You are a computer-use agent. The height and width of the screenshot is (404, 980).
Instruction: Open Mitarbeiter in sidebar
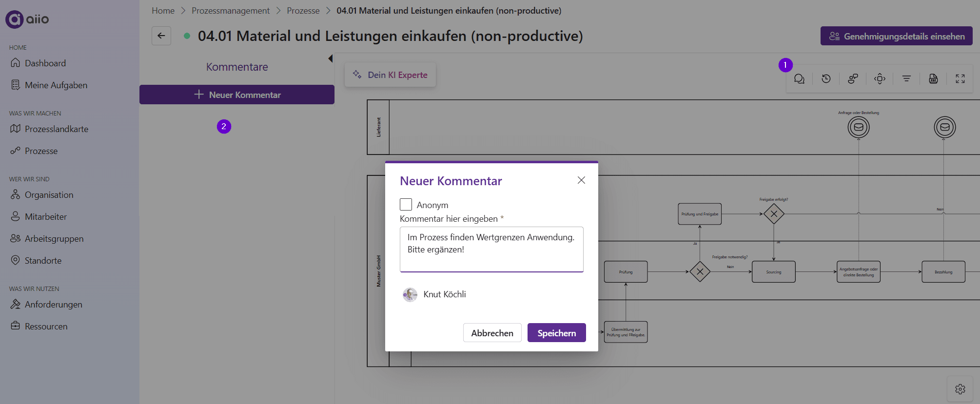coord(45,217)
